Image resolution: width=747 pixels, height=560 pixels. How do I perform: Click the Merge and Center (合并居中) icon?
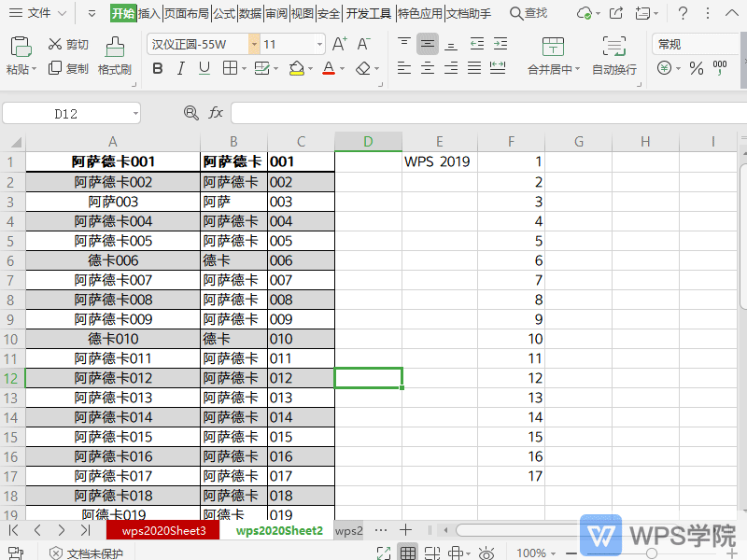[553, 48]
